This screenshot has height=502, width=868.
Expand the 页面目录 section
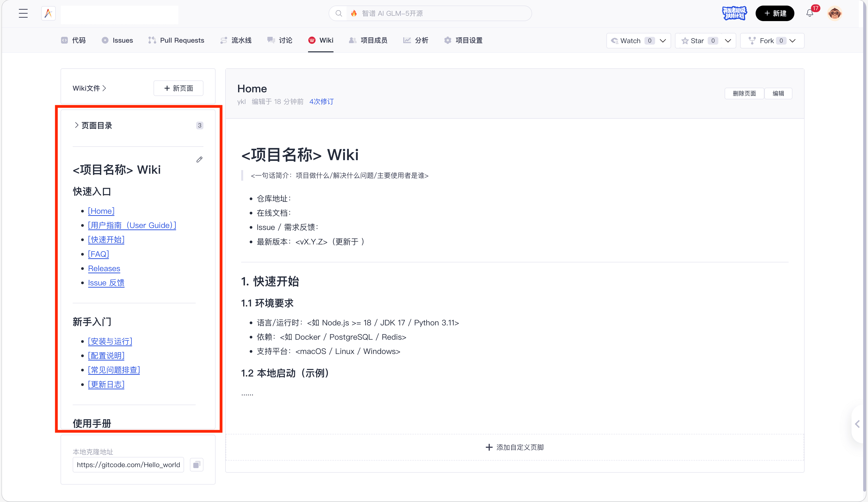tap(77, 125)
